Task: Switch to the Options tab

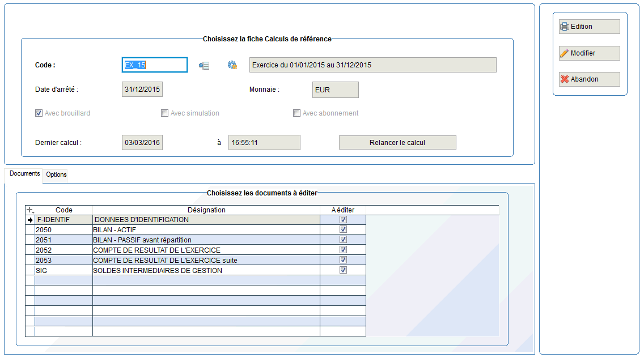Action: 56,174
